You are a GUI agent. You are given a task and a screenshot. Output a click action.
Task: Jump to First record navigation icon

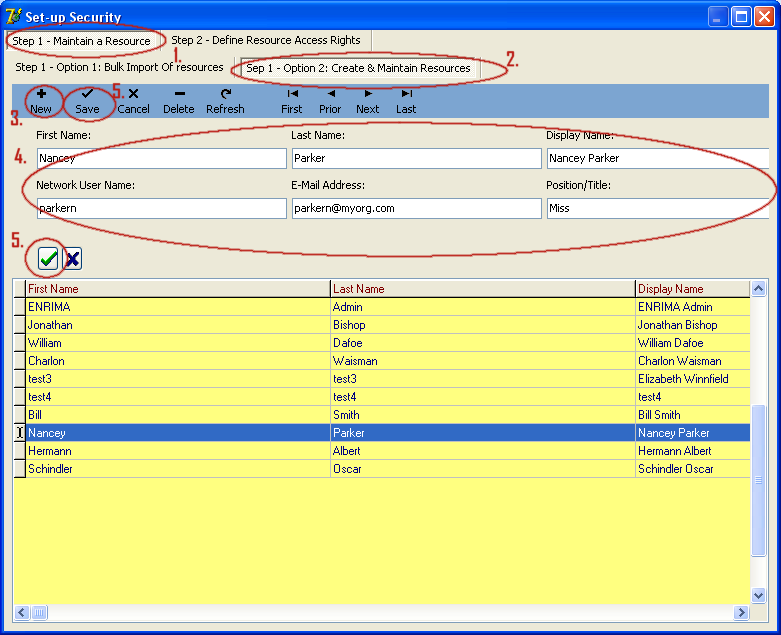coord(292,94)
